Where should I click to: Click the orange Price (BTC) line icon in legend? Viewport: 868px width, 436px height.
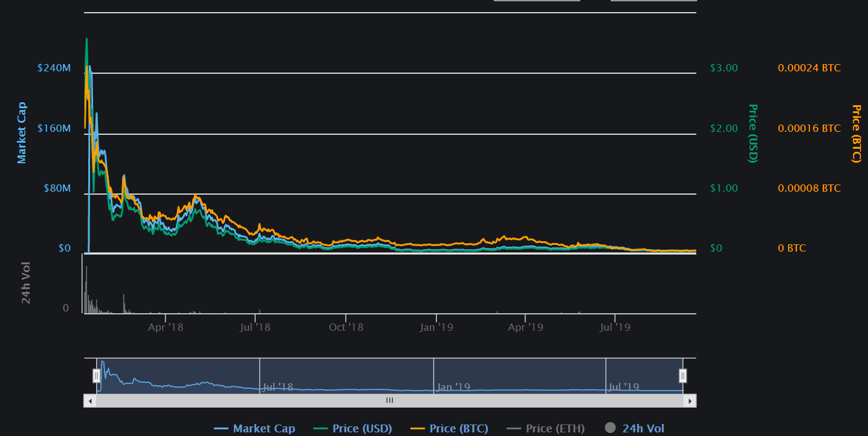point(418,429)
